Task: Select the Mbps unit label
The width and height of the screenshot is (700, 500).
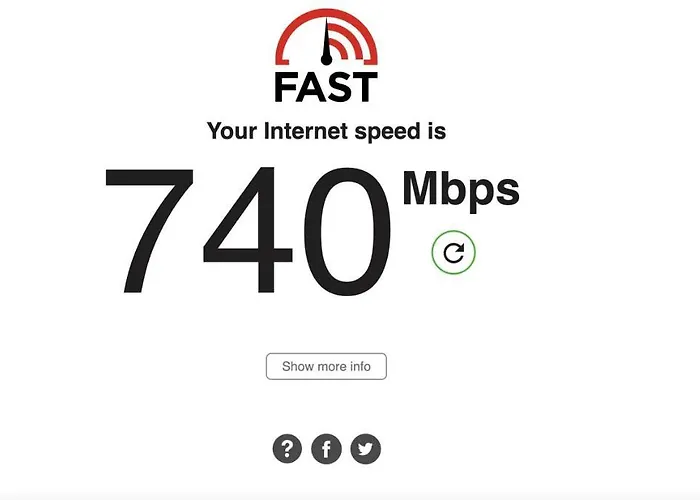Action: point(461,189)
